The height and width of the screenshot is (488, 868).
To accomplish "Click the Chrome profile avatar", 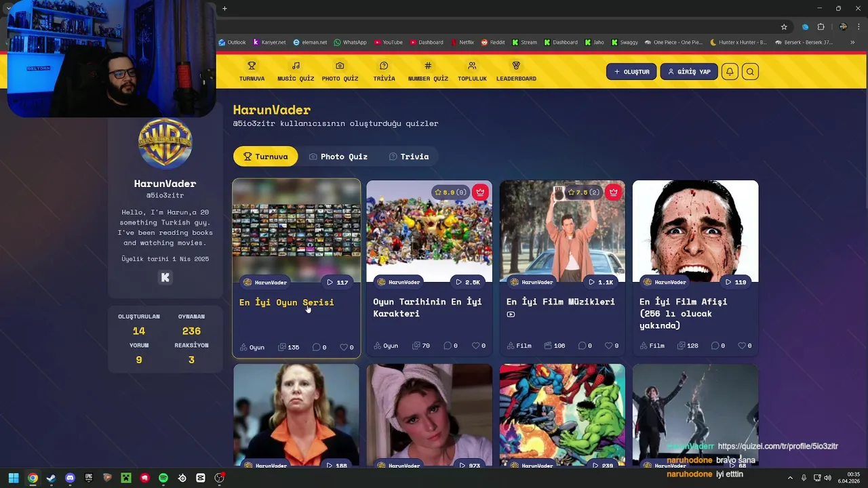I will coord(843,26).
